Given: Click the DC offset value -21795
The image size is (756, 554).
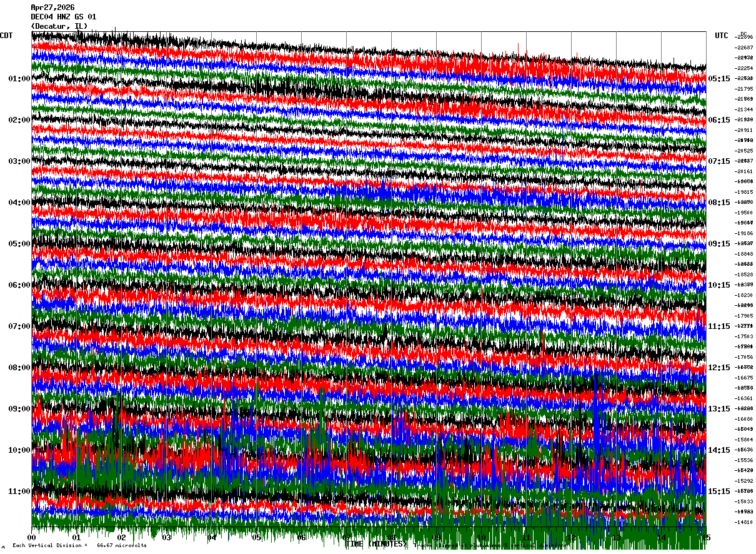Looking at the screenshot, I should (x=745, y=89).
